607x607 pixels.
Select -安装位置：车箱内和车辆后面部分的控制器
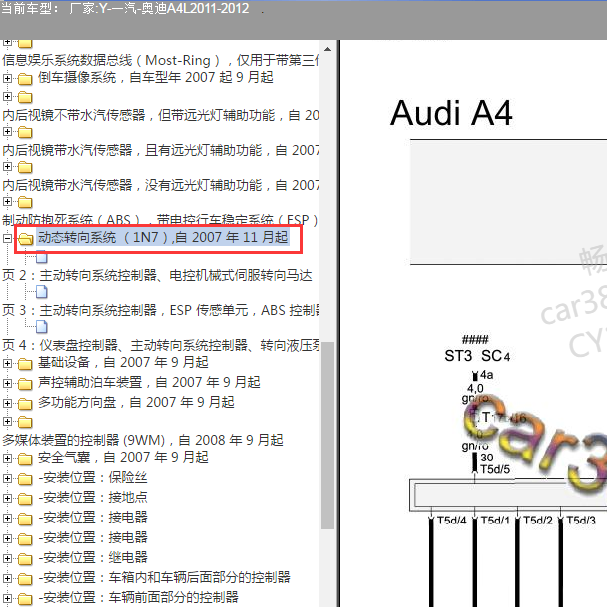pos(165,578)
